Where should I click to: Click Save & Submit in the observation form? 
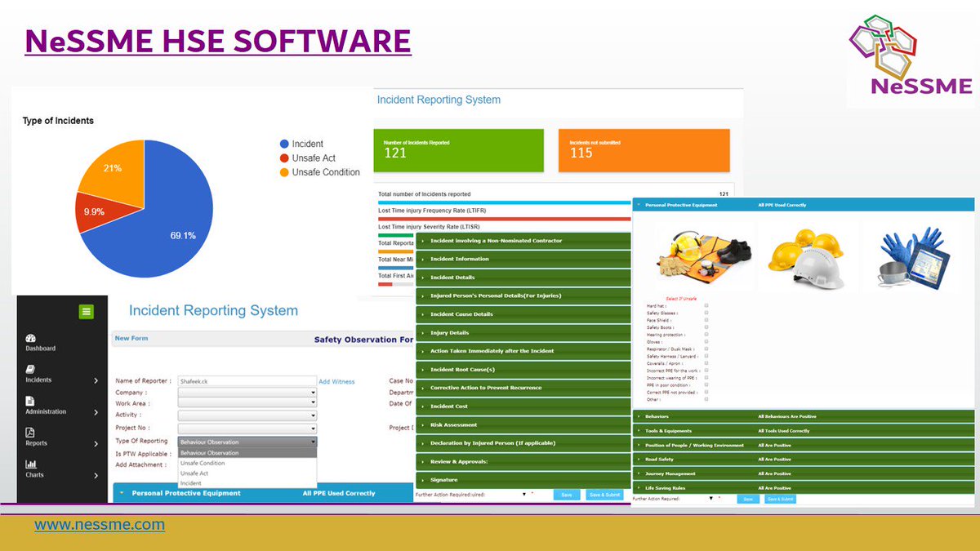[780, 499]
